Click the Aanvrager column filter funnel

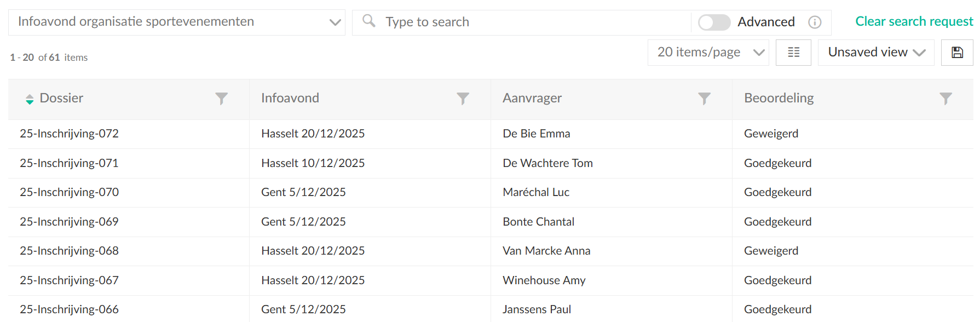click(704, 99)
